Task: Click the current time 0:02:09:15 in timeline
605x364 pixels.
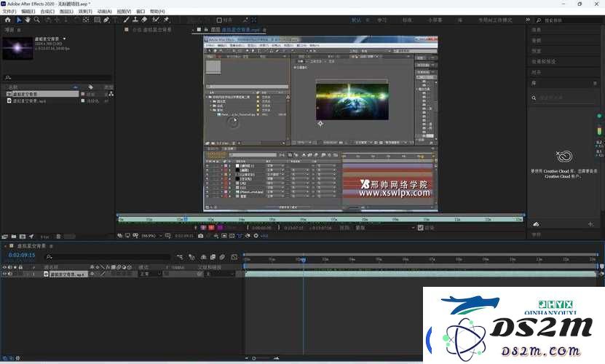Action: click(x=22, y=255)
